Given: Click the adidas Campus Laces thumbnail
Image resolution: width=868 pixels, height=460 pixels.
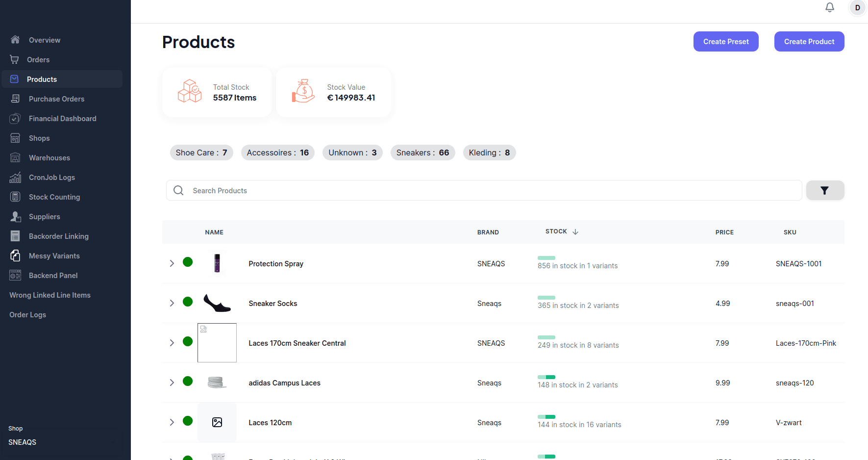Looking at the screenshot, I should click(217, 383).
